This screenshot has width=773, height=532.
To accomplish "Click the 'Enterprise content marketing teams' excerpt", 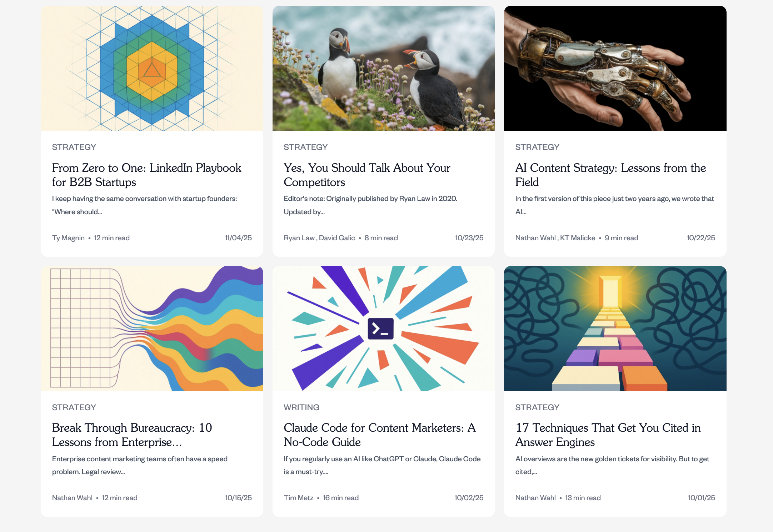I will (140, 465).
